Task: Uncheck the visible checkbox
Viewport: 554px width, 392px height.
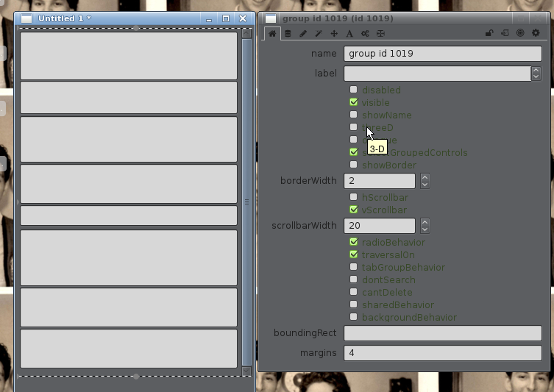Action: point(354,102)
